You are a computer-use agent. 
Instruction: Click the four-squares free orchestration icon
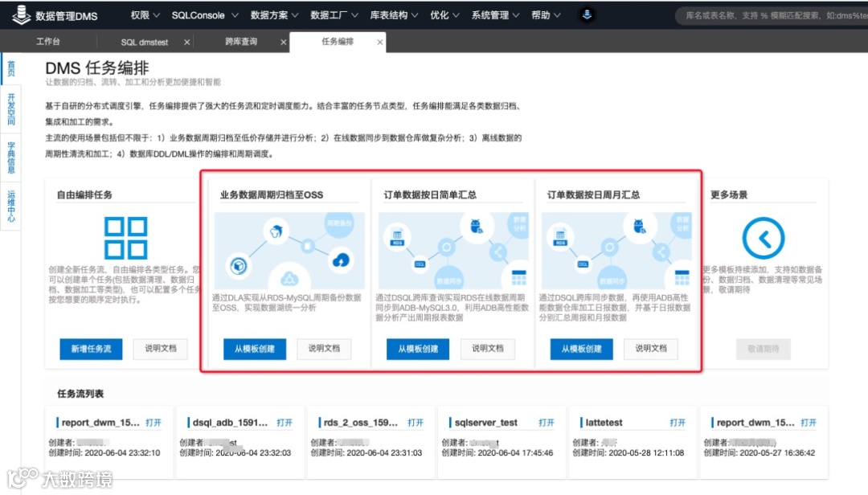pyautogui.click(x=125, y=238)
